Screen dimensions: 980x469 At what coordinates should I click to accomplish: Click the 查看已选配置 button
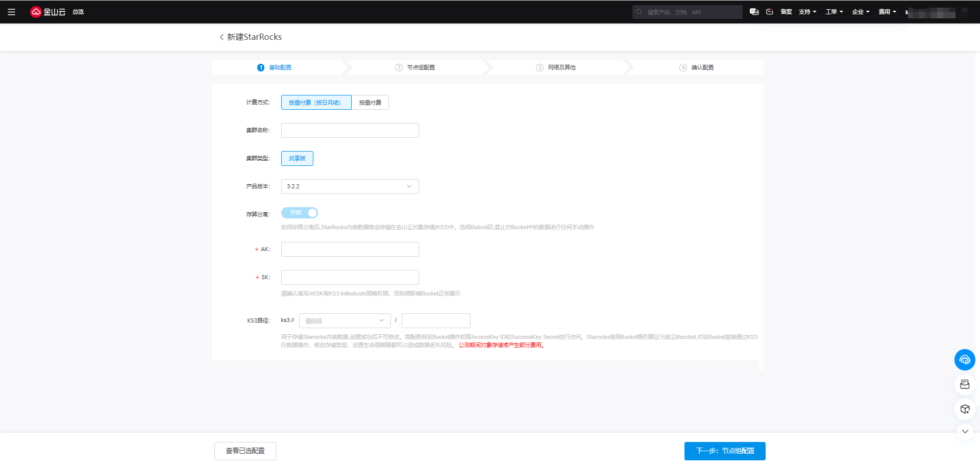click(245, 451)
